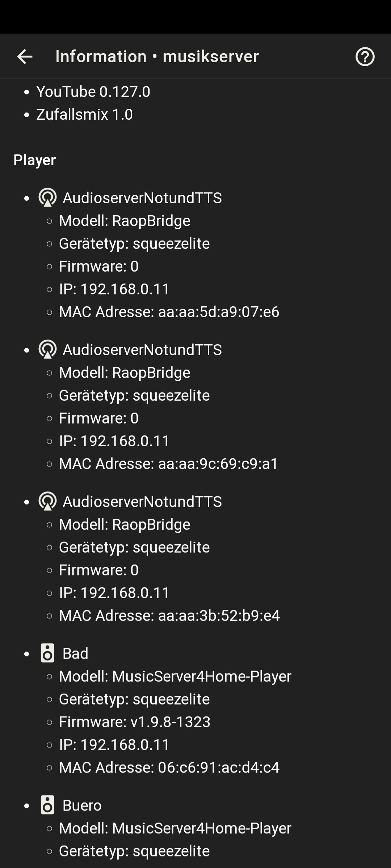Click AirPlay icon of player with MAC aa:aa:9c:69:c9:a1

point(47,349)
